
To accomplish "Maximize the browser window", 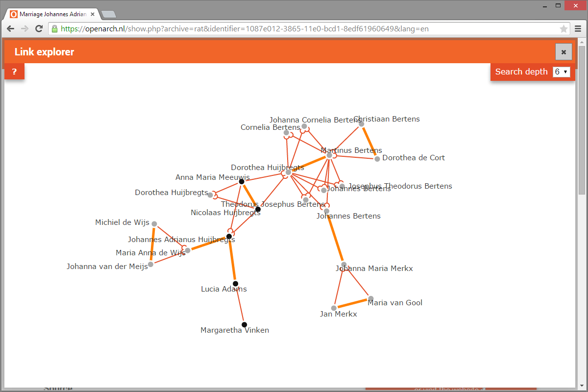I will 558,6.
